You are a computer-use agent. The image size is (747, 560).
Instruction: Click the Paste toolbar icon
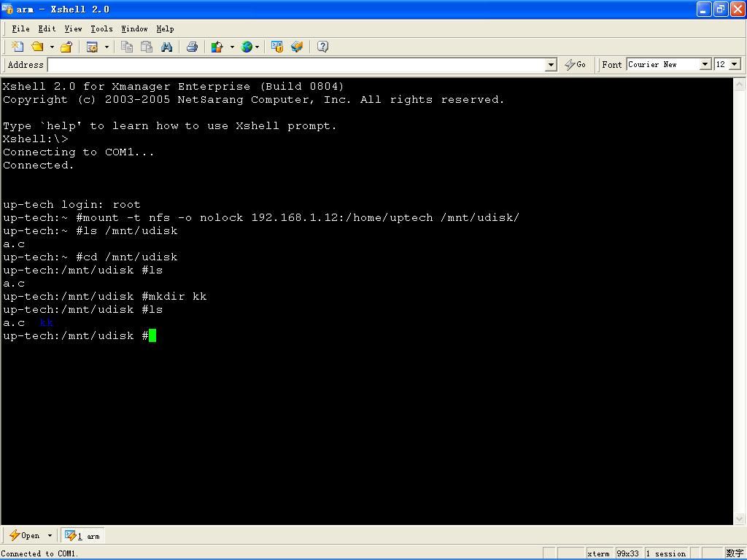(x=147, y=47)
